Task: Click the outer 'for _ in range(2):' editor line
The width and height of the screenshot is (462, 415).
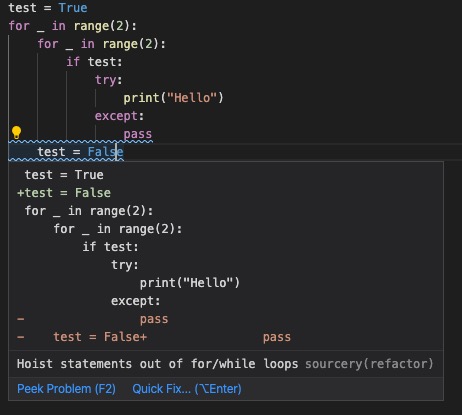Action: [72, 26]
